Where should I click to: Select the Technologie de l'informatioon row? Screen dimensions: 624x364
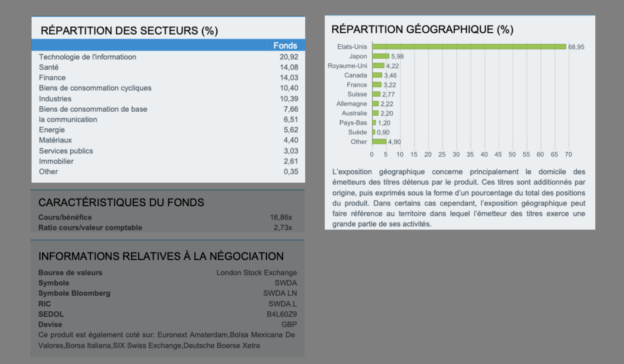coord(87,57)
